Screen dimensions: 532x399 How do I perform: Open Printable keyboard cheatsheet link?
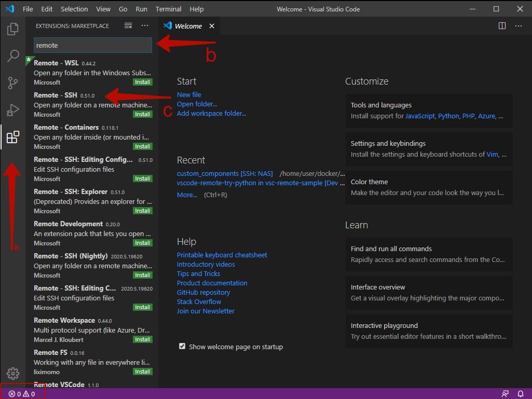(x=222, y=255)
